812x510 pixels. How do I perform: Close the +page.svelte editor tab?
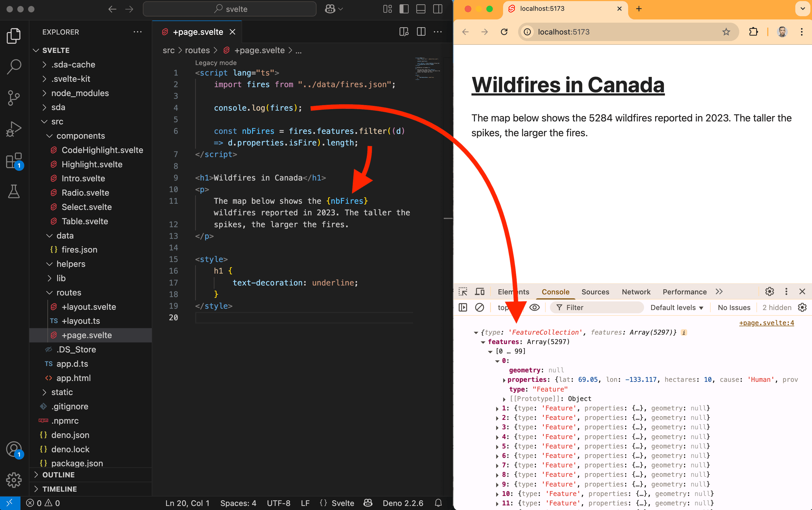(232, 32)
